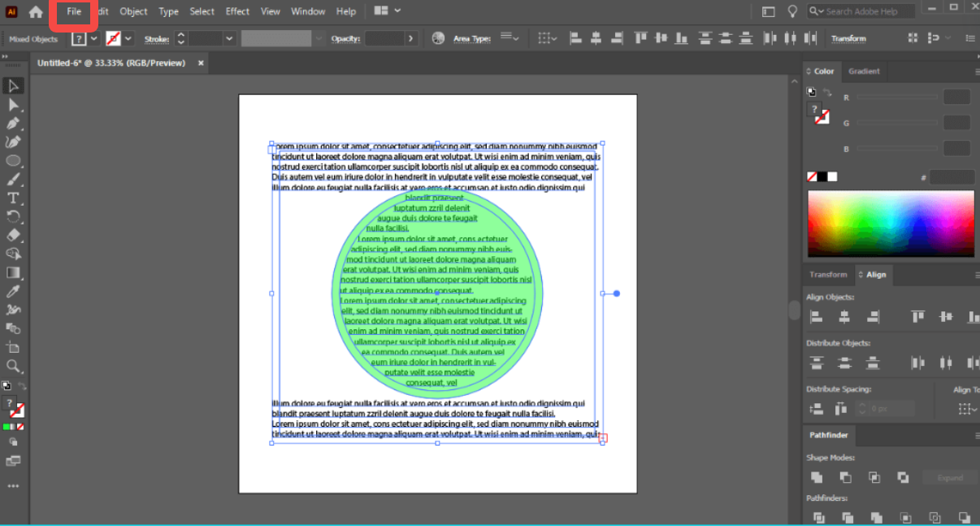Open the Stroke weight dropdown
Image resolution: width=980 pixels, height=526 pixels.
pyautogui.click(x=228, y=37)
